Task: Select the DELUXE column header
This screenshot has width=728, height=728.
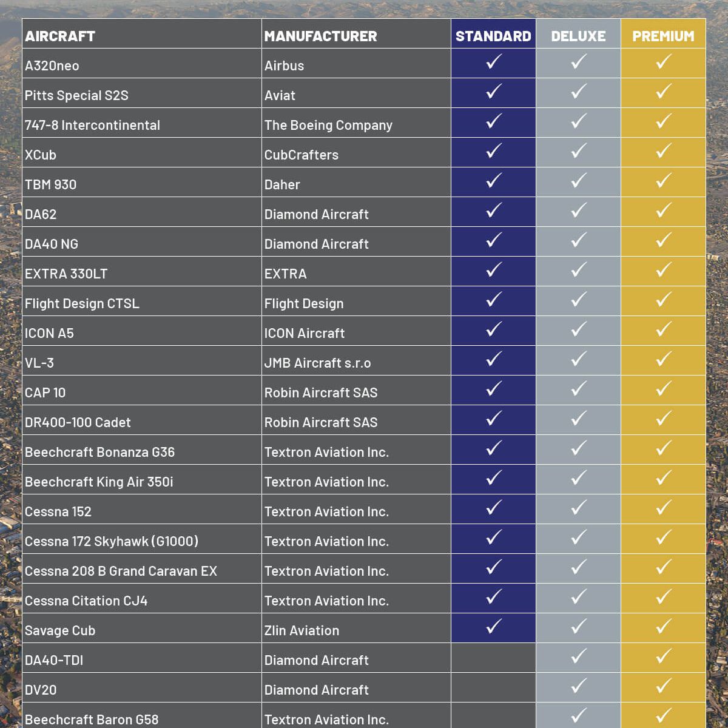Action: [x=578, y=36]
